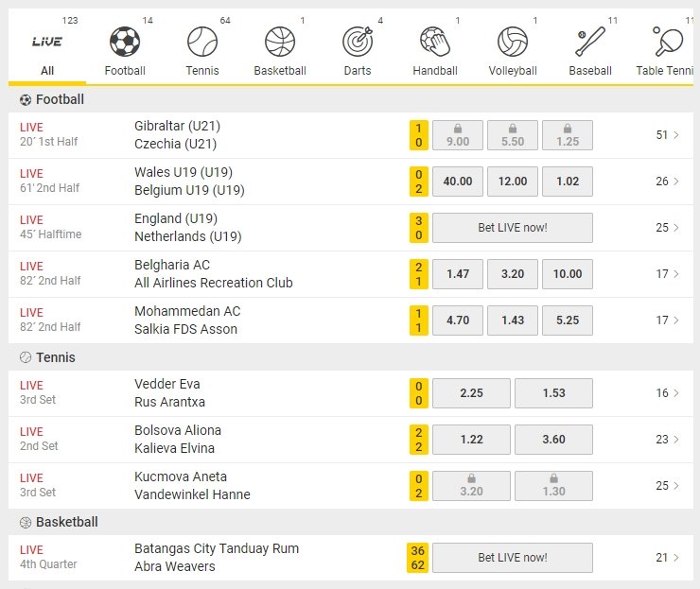Click the Basketball section header

click(67, 522)
